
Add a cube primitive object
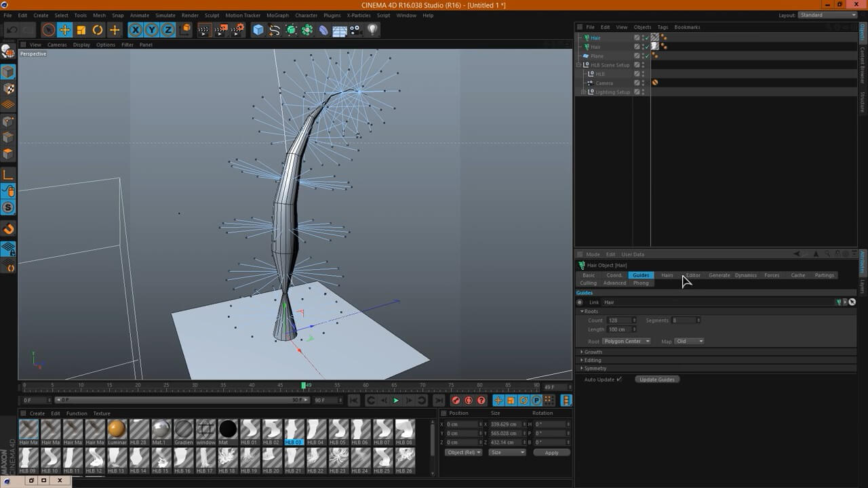tap(258, 30)
